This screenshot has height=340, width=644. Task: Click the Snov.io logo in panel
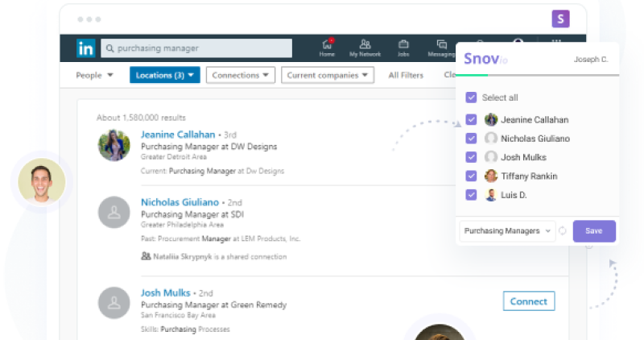(x=485, y=59)
